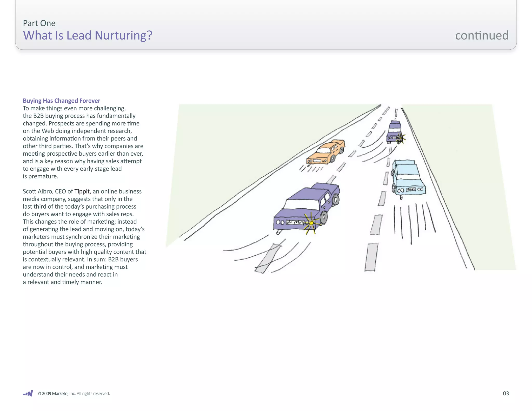This screenshot has width=532, height=411.
Task: Click the 'What Is Lead Nurturing?' title
Action: click(88, 35)
